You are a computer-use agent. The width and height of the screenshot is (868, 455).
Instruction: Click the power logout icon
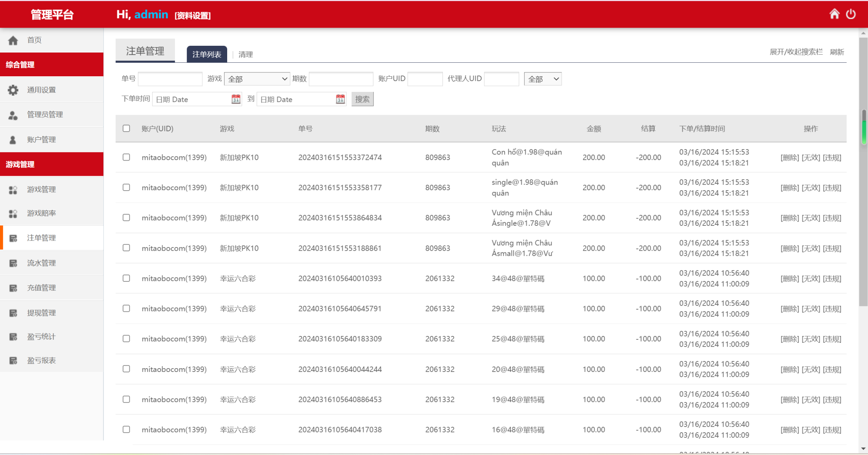[x=851, y=14]
